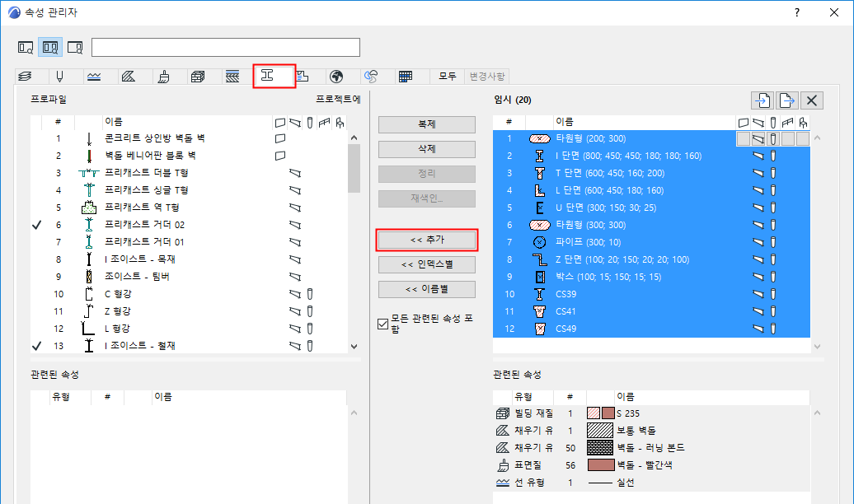Toggle 모든 관련된 속성 포함 checkbox
This screenshot has height=504, width=854.
click(382, 324)
